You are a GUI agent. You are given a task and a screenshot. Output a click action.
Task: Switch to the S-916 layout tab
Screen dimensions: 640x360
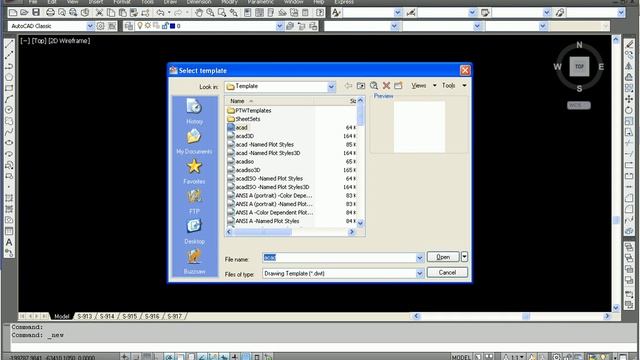click(x=152, y=316)
